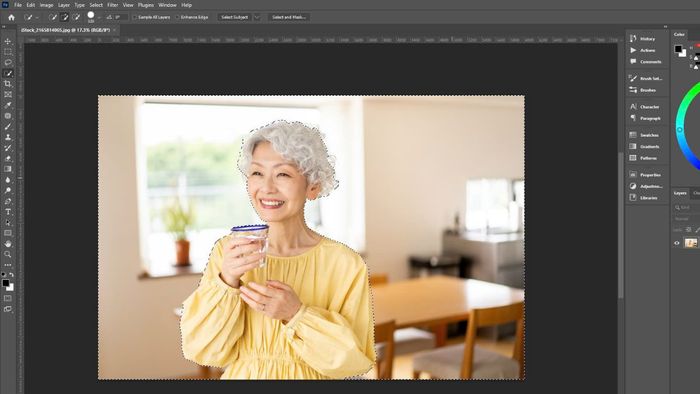Select the Dodge tool
700x394 pixels.
click(8, 191)
